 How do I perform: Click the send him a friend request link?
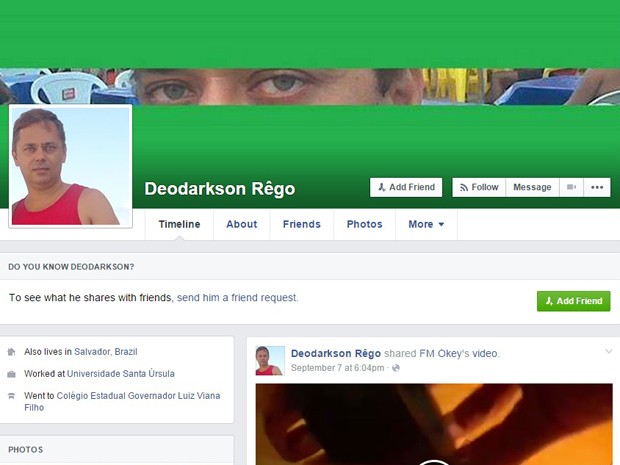(x=237, y=298)
